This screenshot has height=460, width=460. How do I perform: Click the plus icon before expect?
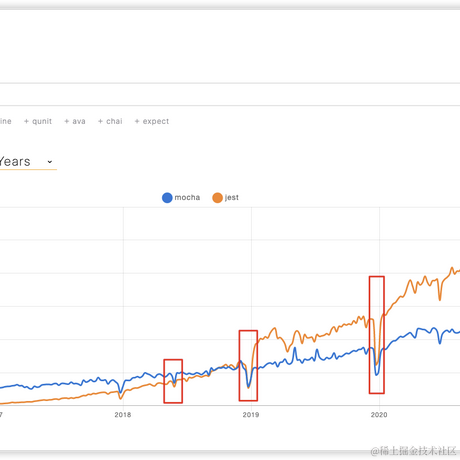tap(137, 121)
